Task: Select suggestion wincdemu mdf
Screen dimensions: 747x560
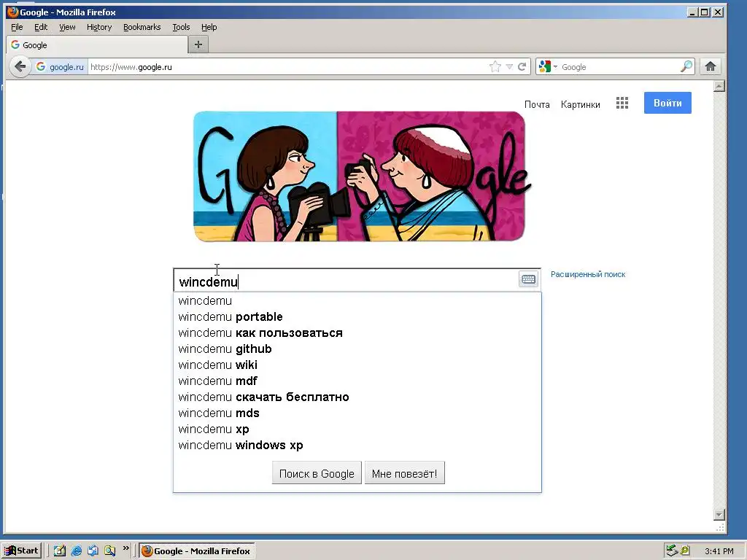Action: [357, 381]
